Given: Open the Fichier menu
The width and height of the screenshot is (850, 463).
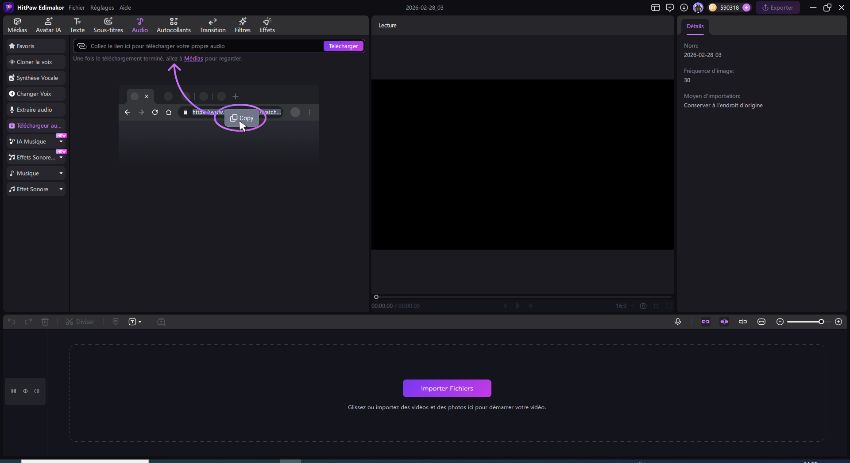Looking at the screenshot, I should [x=77, y=7].
